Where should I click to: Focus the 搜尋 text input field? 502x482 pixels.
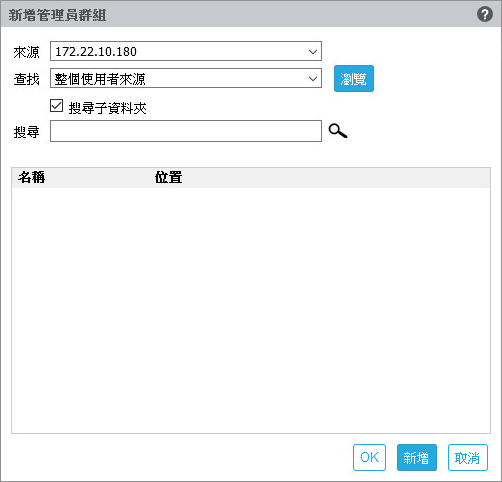tap(186, 131)
